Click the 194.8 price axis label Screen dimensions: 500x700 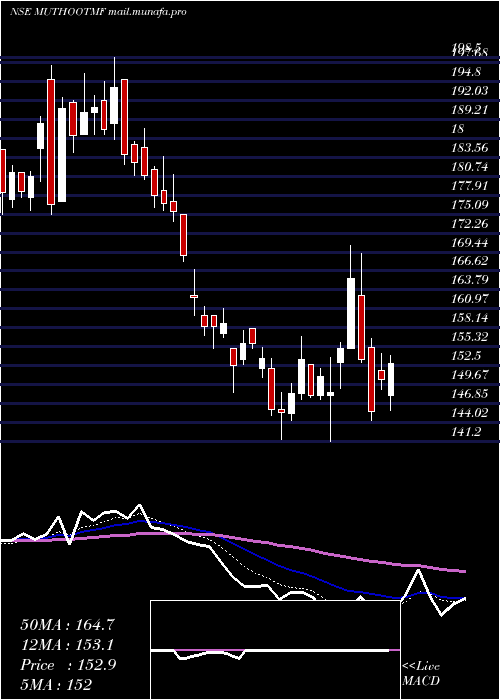(466, 72)
